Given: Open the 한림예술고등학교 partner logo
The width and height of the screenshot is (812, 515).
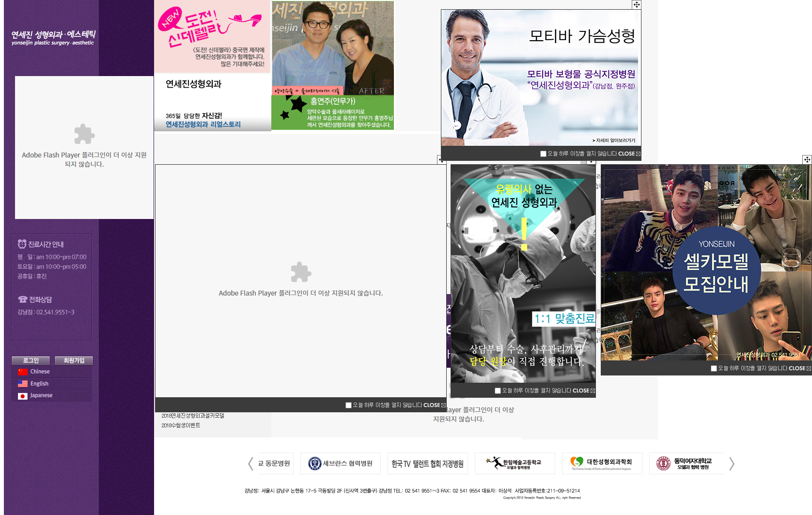Looking at the screenshot, I should [x=515, y=463].
